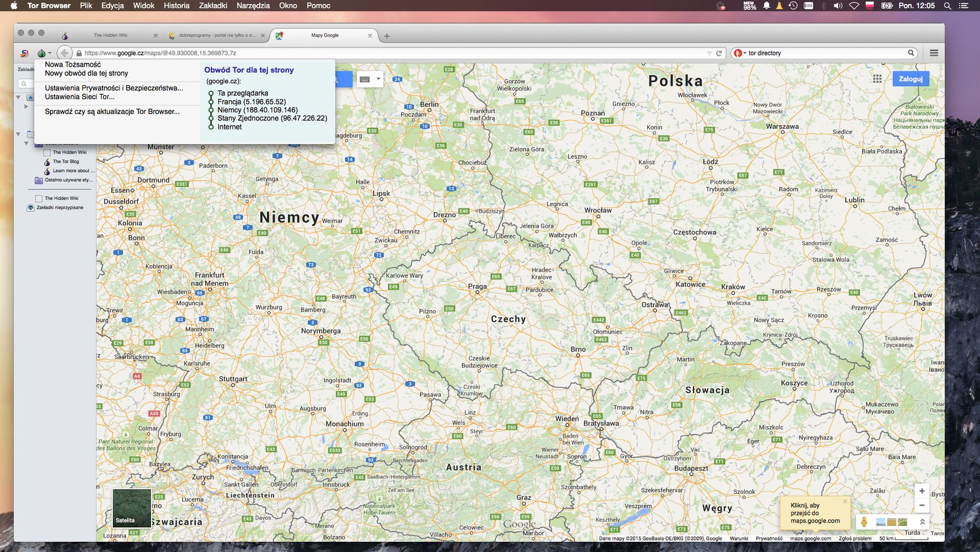
Task: Open the Narzędzia menu
Action: 253,6
